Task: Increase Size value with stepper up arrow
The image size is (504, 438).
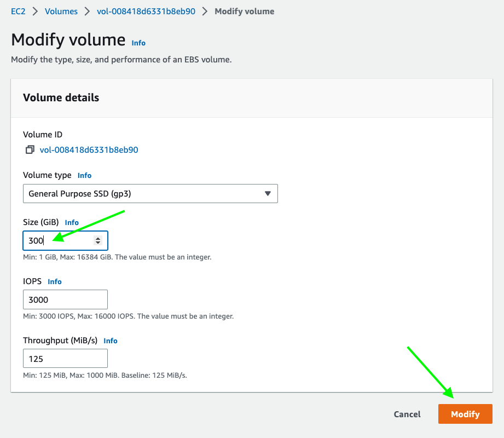Action: click(98, 238)
